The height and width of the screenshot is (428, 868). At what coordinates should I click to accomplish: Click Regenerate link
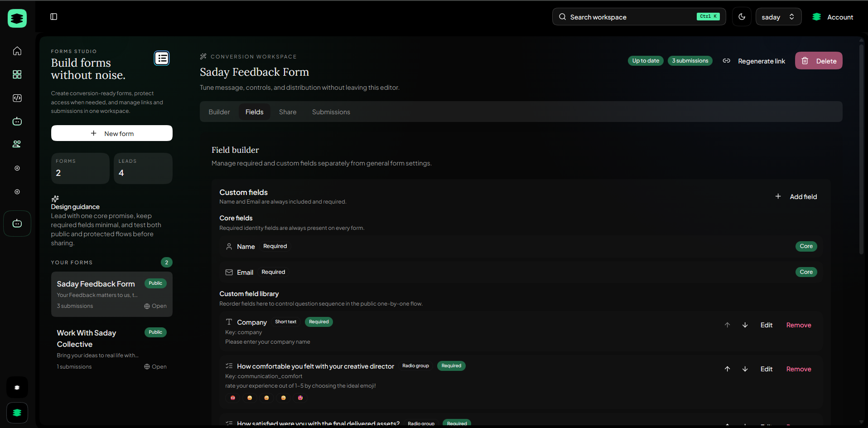click(761, 61)
